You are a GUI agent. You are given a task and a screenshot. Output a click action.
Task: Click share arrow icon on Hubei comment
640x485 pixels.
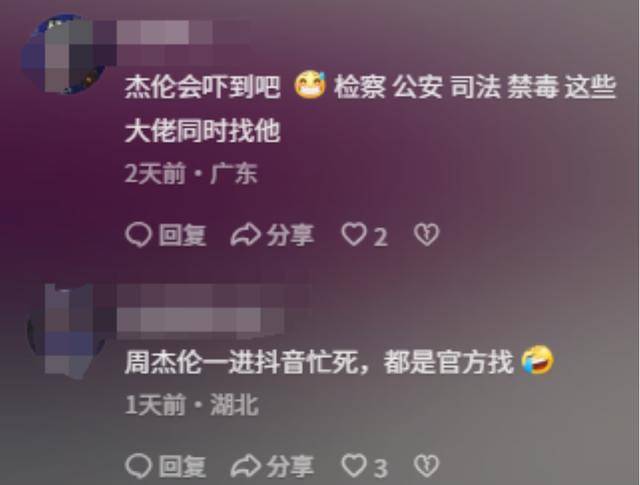point(245,466)
